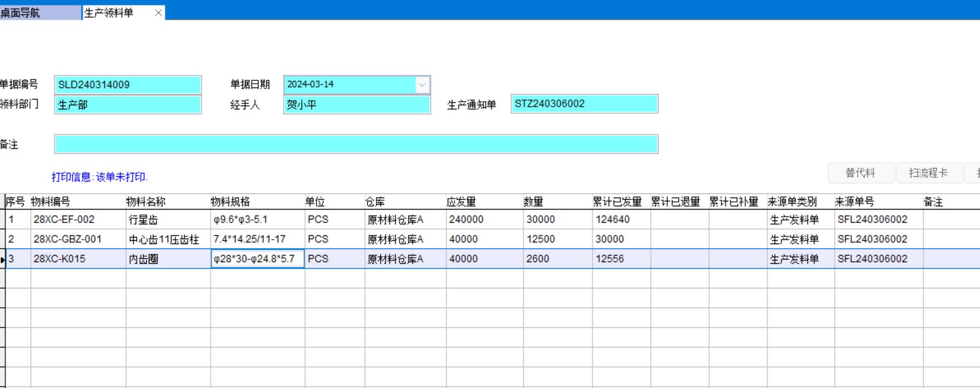Click the 替代料 button

click(861, 173)
